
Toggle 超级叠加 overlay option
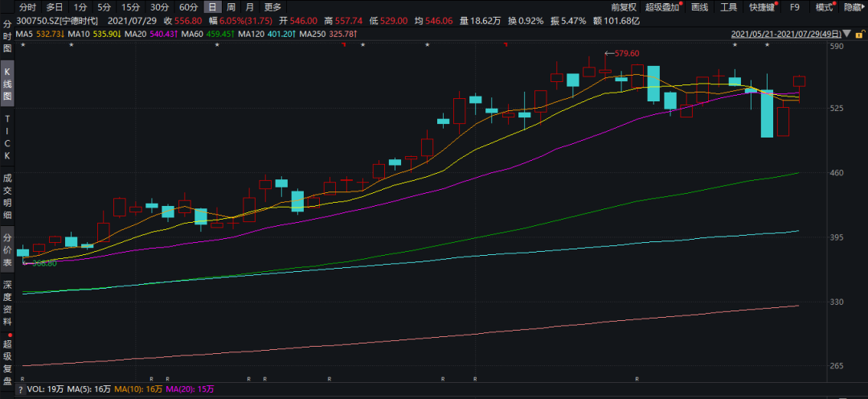pos(663,7)
